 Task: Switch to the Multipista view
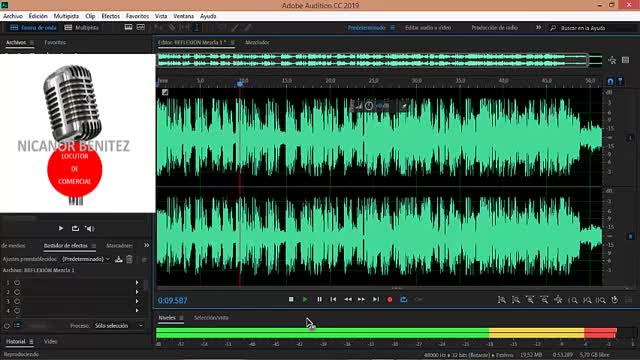coord(82,28)
